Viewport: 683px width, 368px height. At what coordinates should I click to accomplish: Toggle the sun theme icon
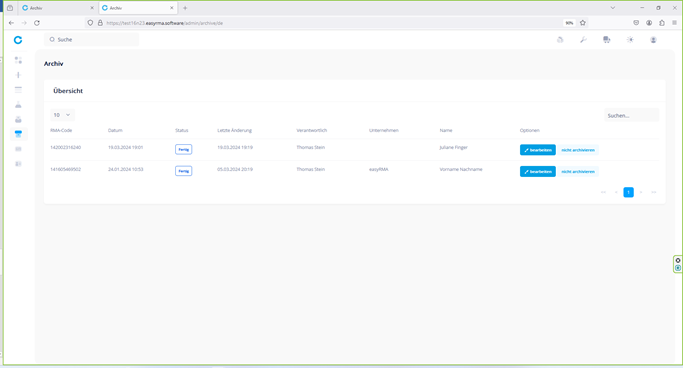630,40
